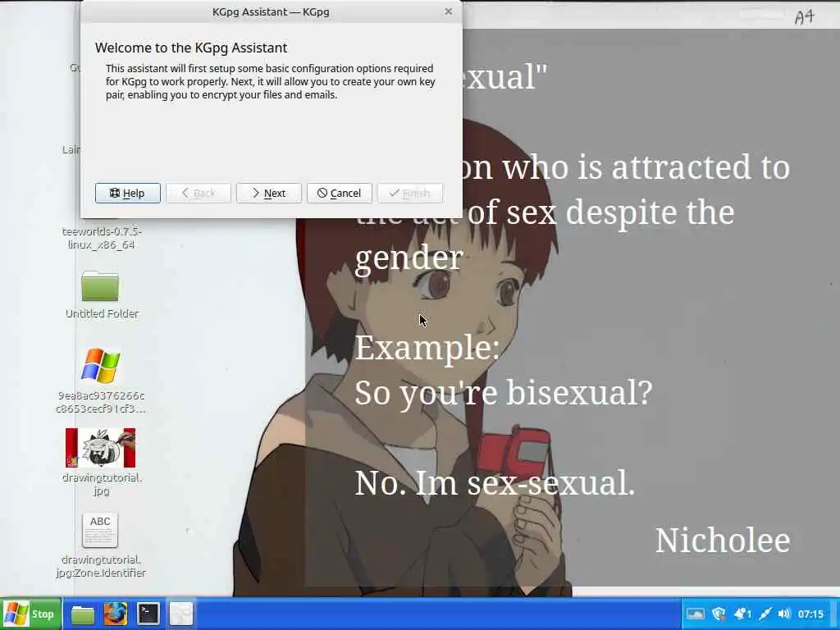
Task: Click the Help button in KGpg Assistant
Action: tap(127, 193)
